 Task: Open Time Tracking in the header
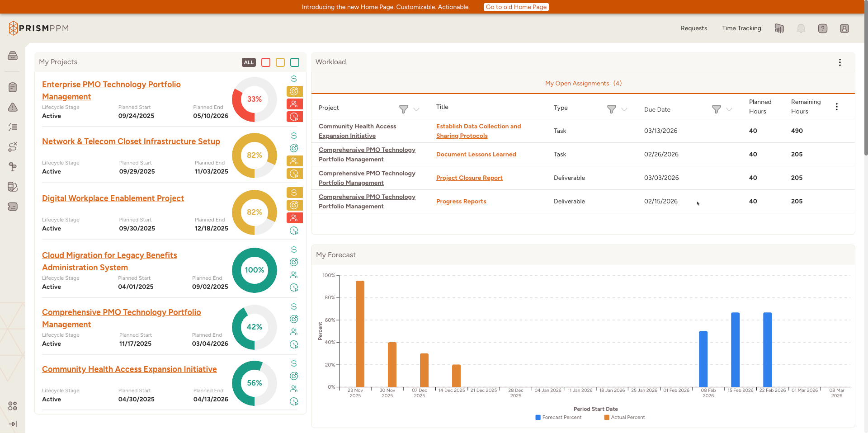[741, 28]
